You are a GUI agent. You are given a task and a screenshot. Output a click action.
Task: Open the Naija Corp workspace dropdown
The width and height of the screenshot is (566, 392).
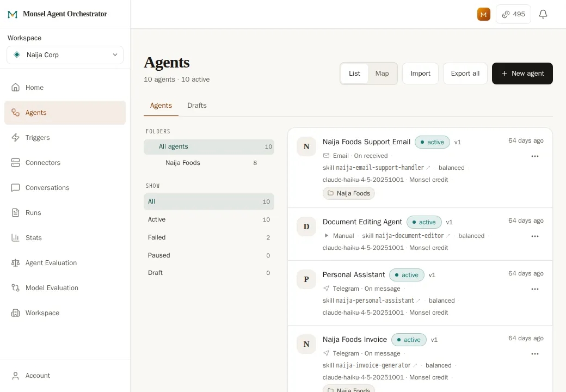[65, 55]
